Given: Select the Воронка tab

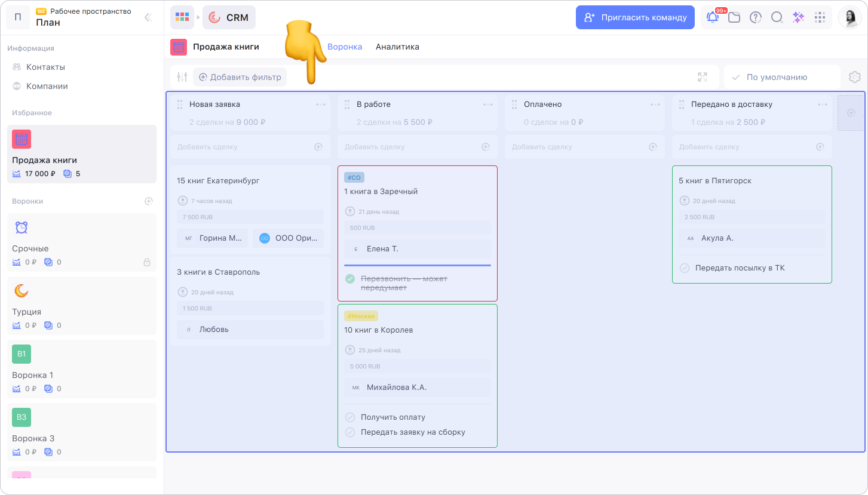Looking at the screenshot, I should point(345,47).
